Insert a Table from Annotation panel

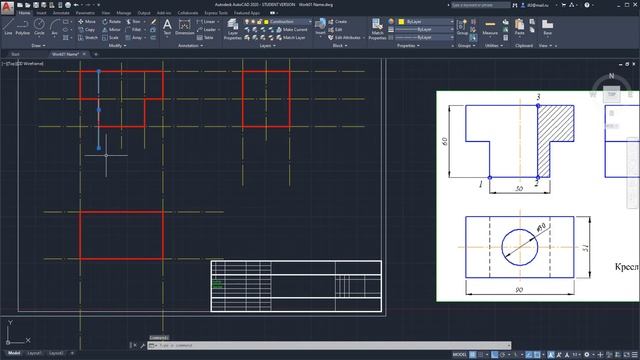coord(205,38)
